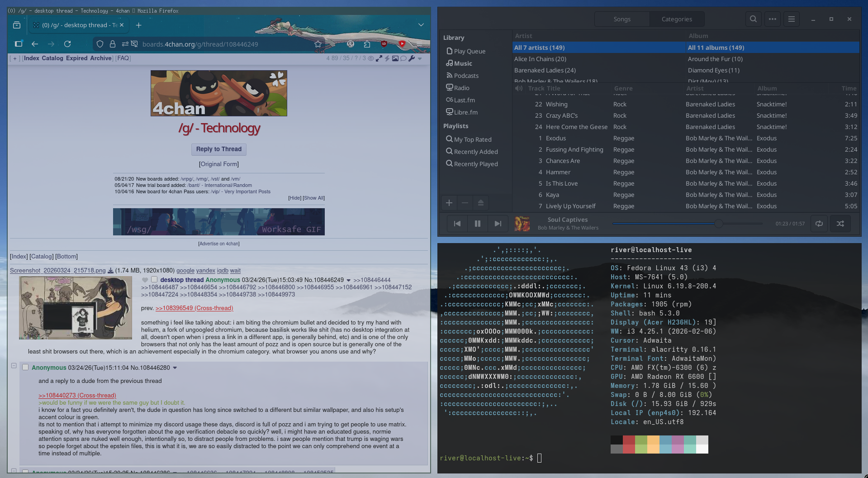The height and width of the screenshot is (478, 868).
Task: Open 4chan settings wrench icon
Action: pos(412,58)
